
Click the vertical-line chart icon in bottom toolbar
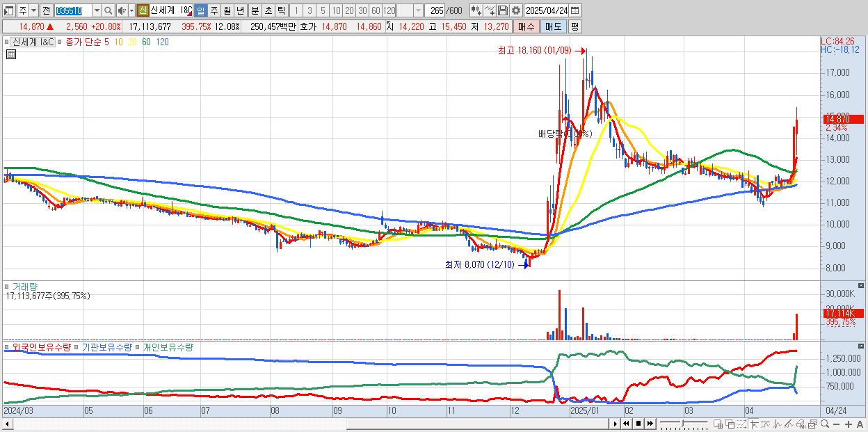(x=778, y=424)
